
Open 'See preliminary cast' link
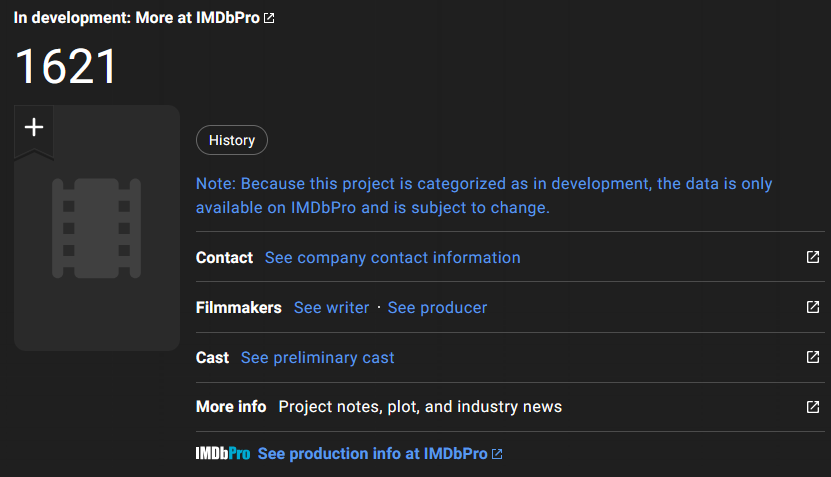(317, 358)
